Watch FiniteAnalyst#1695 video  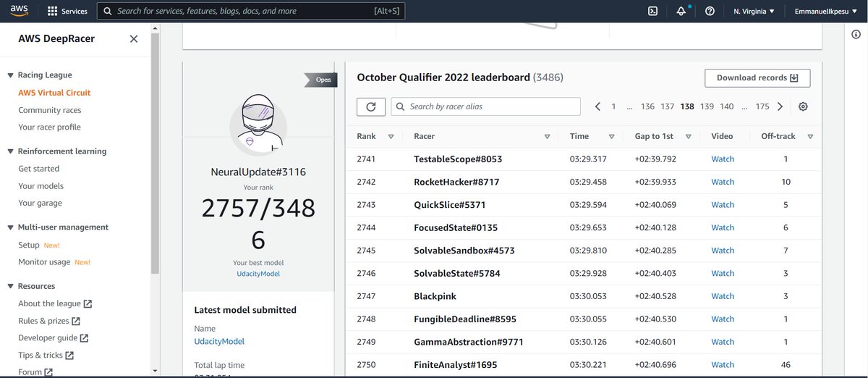(x=723, y=365)
